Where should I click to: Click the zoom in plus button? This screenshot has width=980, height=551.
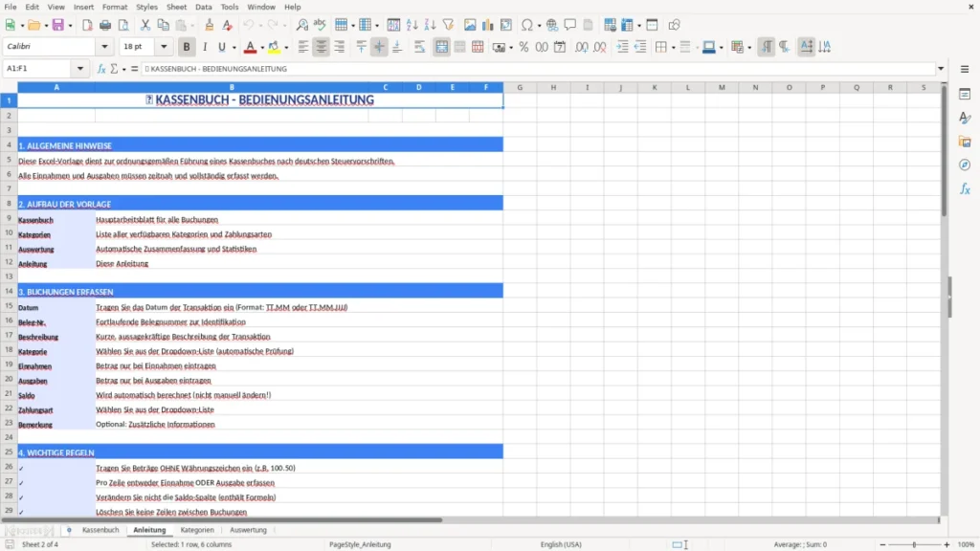[947, 544]
